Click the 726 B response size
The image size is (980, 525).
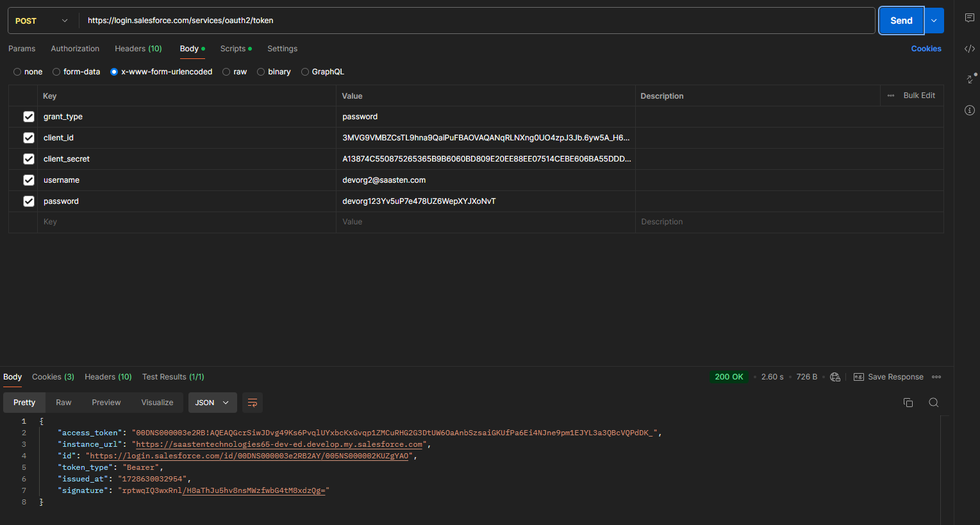pos(807,377)
